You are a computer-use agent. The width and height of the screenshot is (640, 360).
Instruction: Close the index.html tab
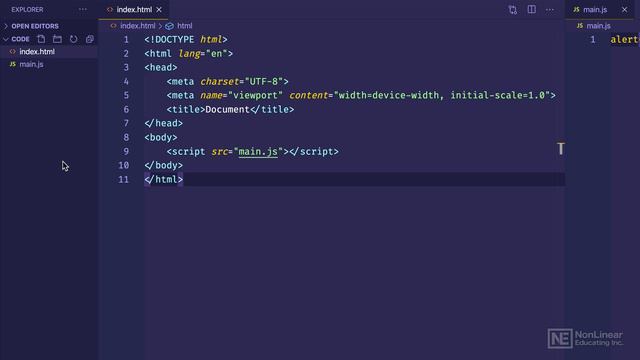tap(159, 9)
